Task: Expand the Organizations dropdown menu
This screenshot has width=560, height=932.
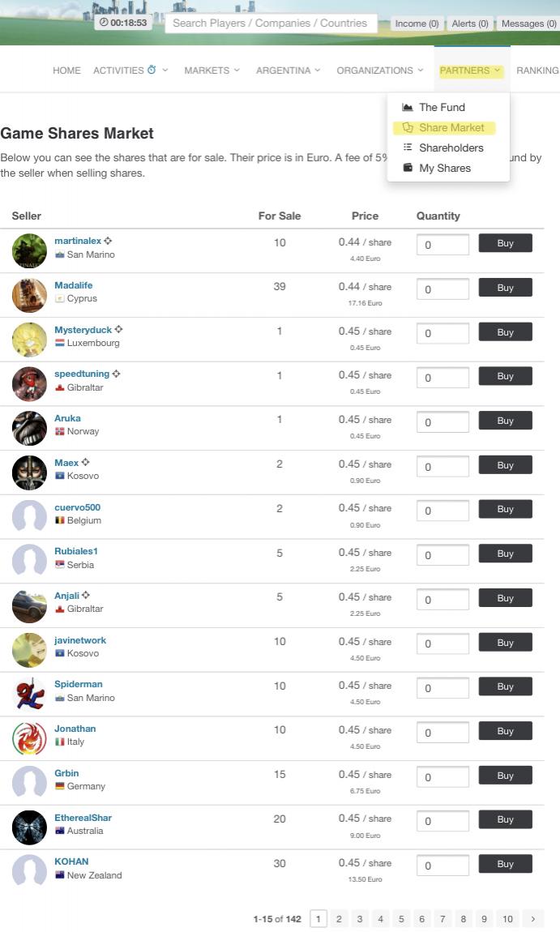Action: point(380,71)
